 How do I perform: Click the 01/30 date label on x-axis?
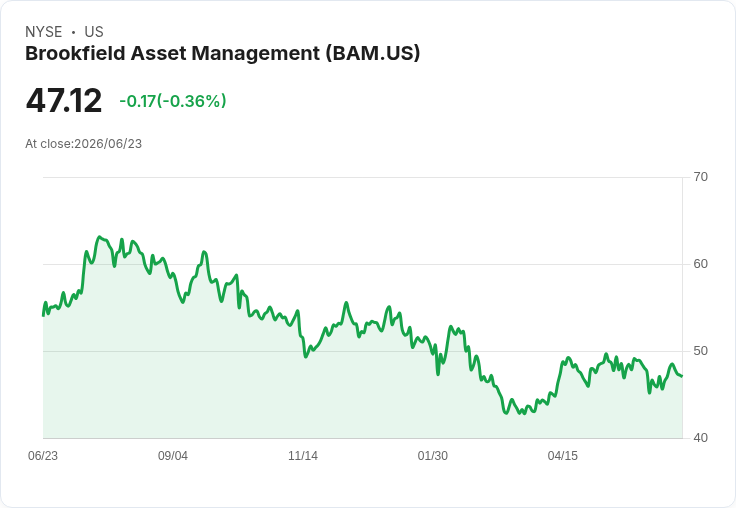433,455
